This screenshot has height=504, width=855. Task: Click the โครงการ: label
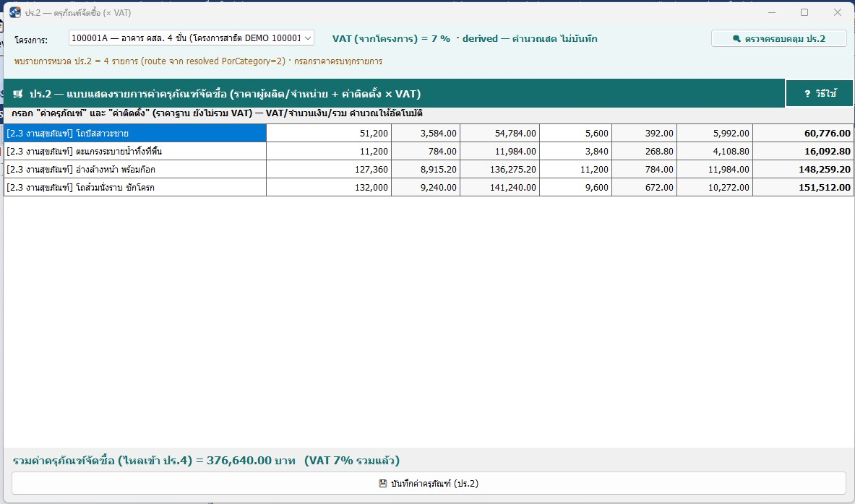(31, 40)
